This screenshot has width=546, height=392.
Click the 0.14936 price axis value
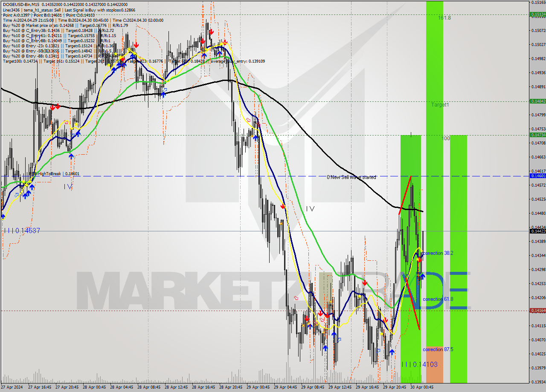point(539,72)
